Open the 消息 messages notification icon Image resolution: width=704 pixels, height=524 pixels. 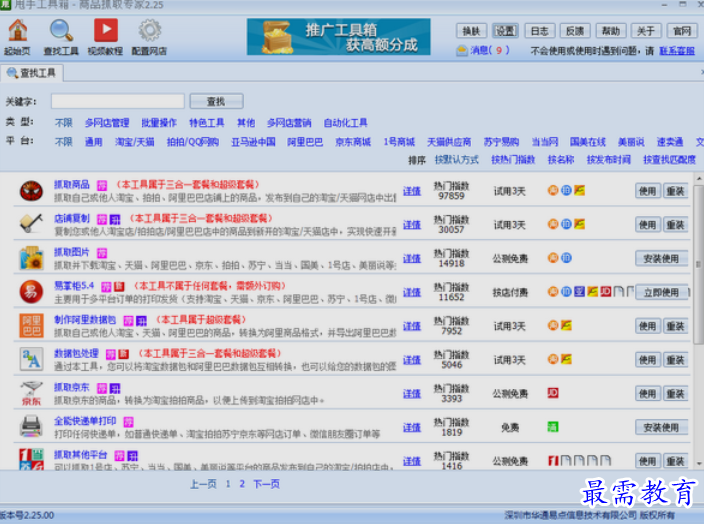462,51
